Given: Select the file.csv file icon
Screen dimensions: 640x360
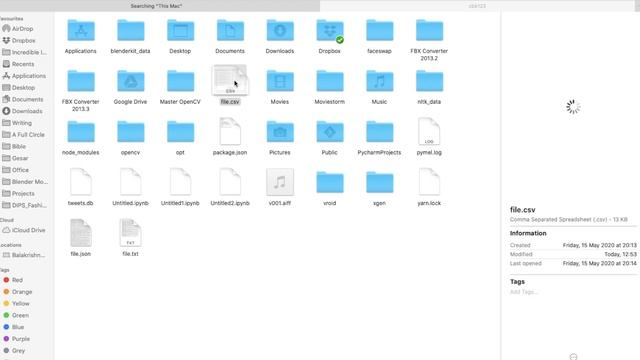Looking at the screenshot, I should tap(230, 80).
